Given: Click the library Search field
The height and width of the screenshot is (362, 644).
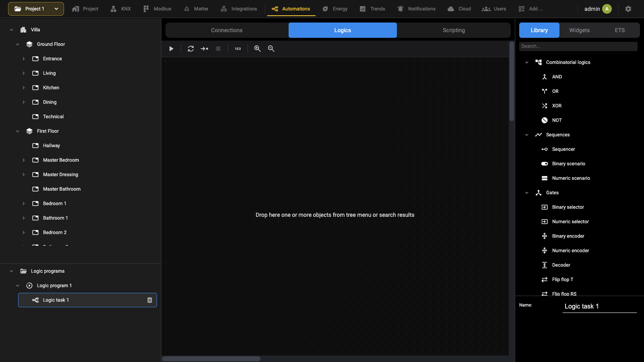Looking at the screenshot, I should coord(578,46).
